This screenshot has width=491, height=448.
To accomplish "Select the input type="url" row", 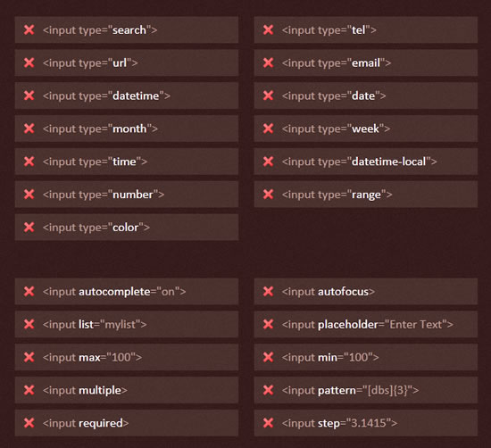I will coord(127,63).
